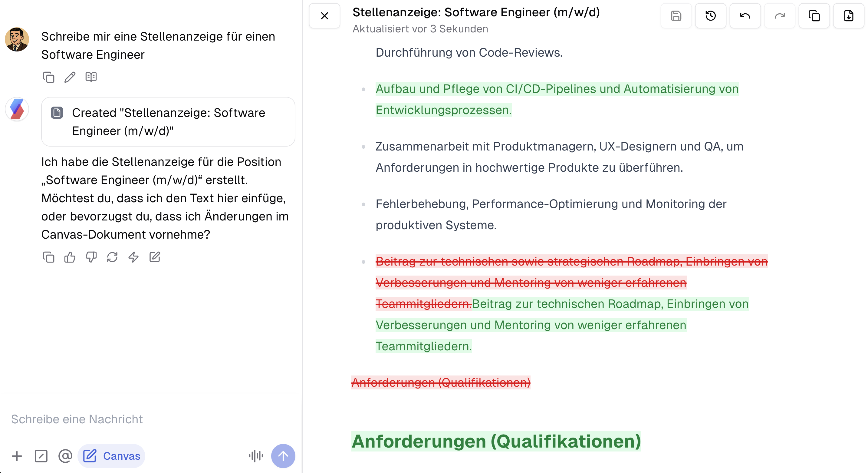Add an attachment with the plus icon
Viewport: 868px width, 473px height.
click(x=17, y=456)
